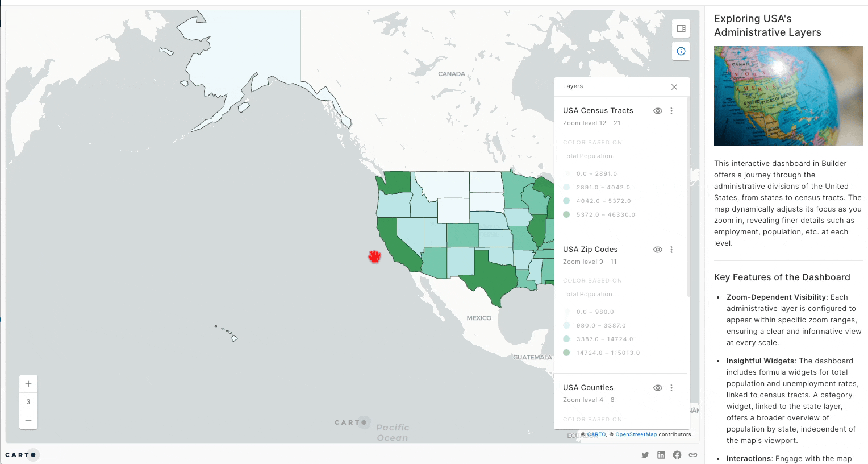Share via the LinkedIn icon

(661, 455)
